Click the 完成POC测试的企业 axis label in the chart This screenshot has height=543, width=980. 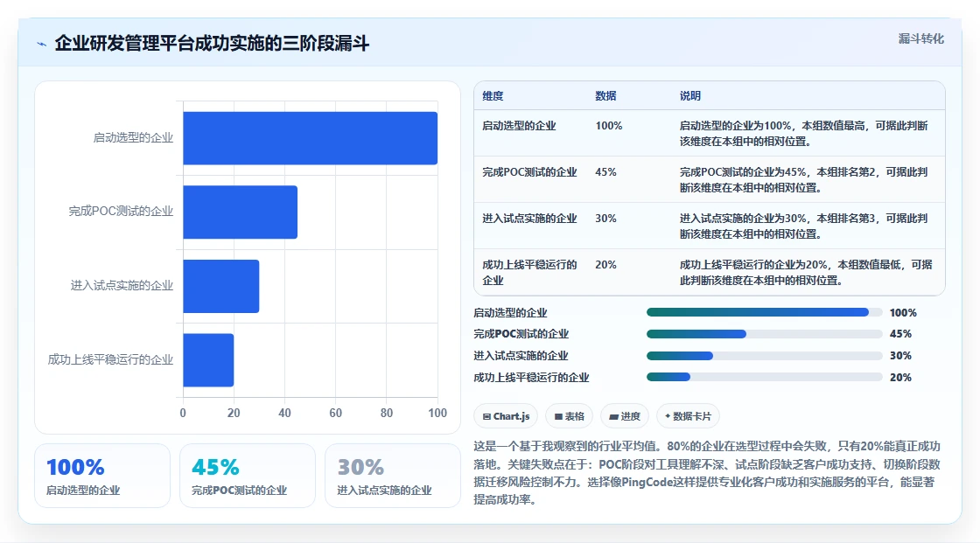[x=122, y=212]
